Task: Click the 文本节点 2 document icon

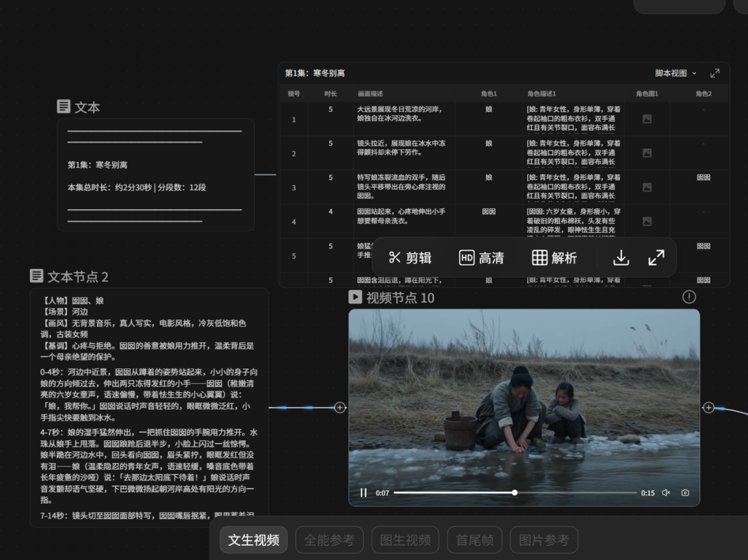Action: click(x=37, y=276)
